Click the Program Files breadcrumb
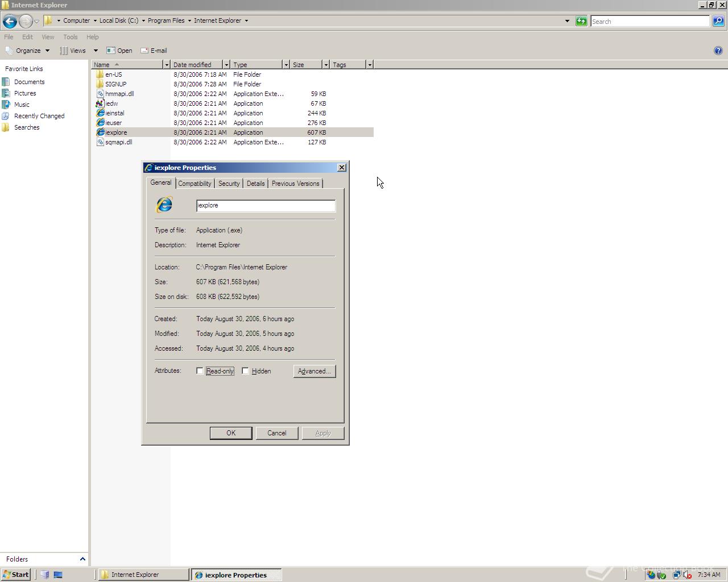Screen dimensions: 728x582 (166, 20)
